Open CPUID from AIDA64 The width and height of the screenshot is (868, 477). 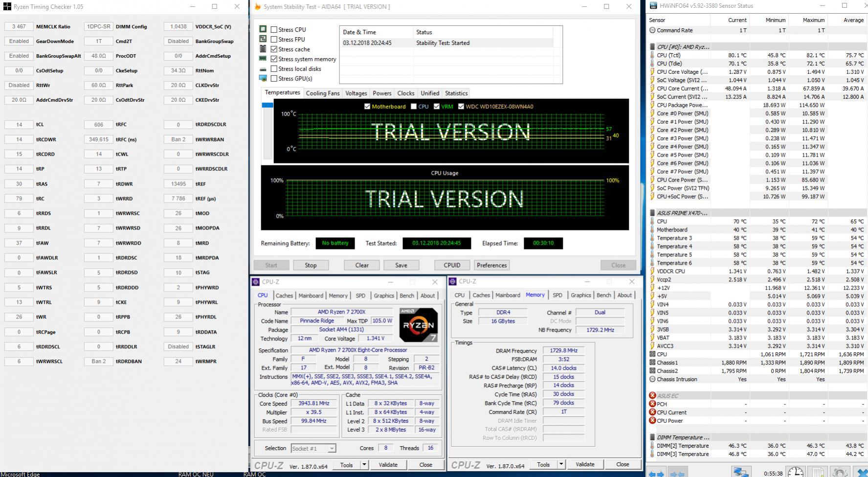452,265
